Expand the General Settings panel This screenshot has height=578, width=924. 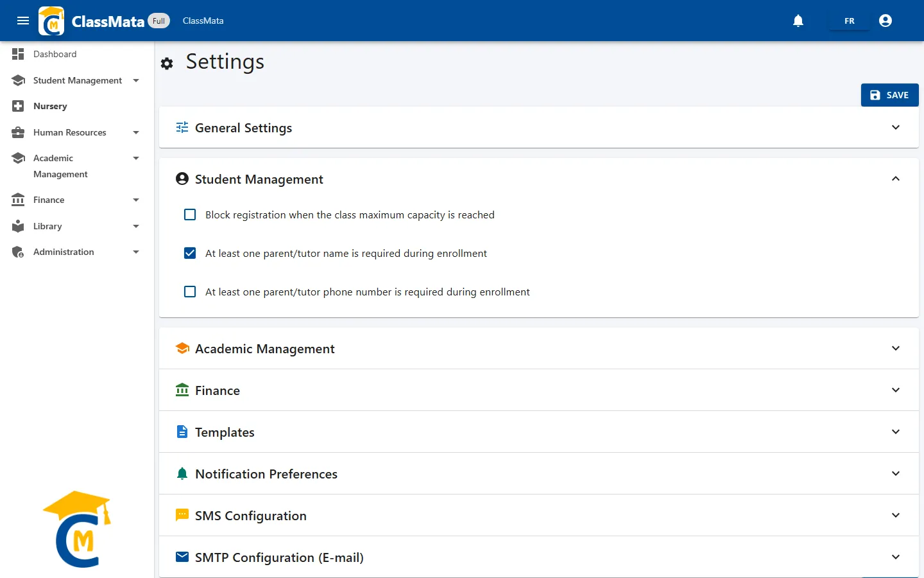[x=539, y=128]
